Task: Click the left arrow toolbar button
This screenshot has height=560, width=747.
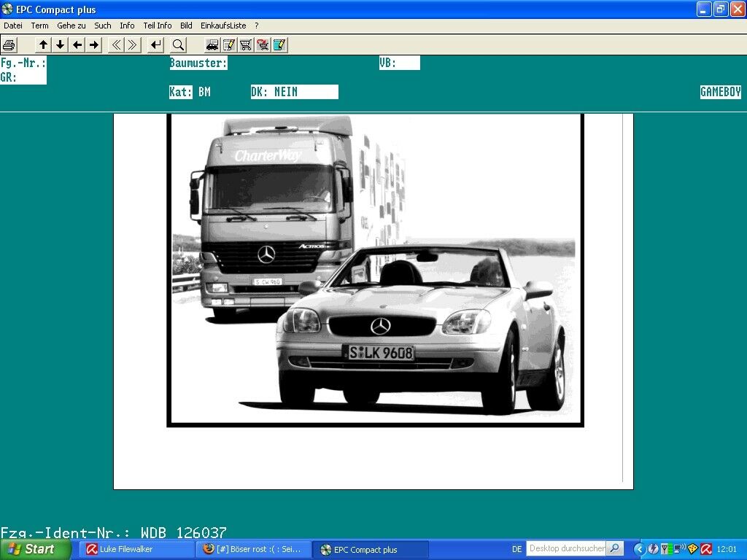Action: [77, 45]
